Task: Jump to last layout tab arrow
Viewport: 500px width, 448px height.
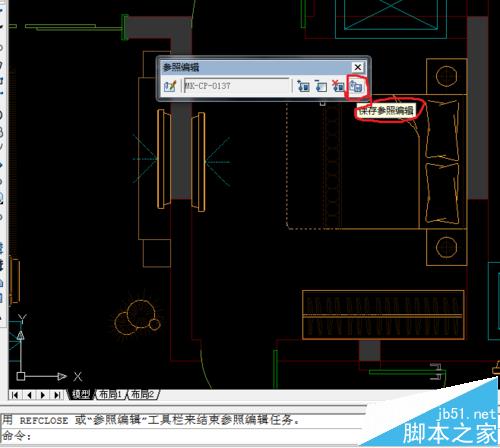Action: [57, 395]
